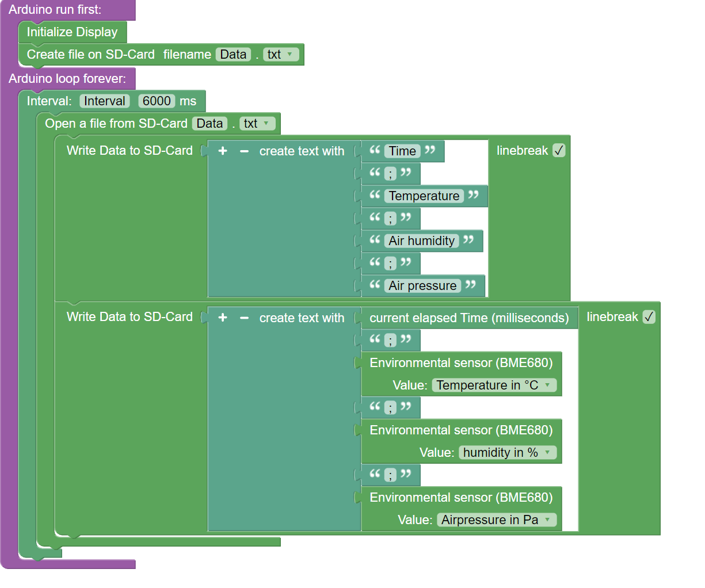Viewport: 705px width, 588px height.
Task: Click Create file on SD-Card label
Action: click(90, 55)
